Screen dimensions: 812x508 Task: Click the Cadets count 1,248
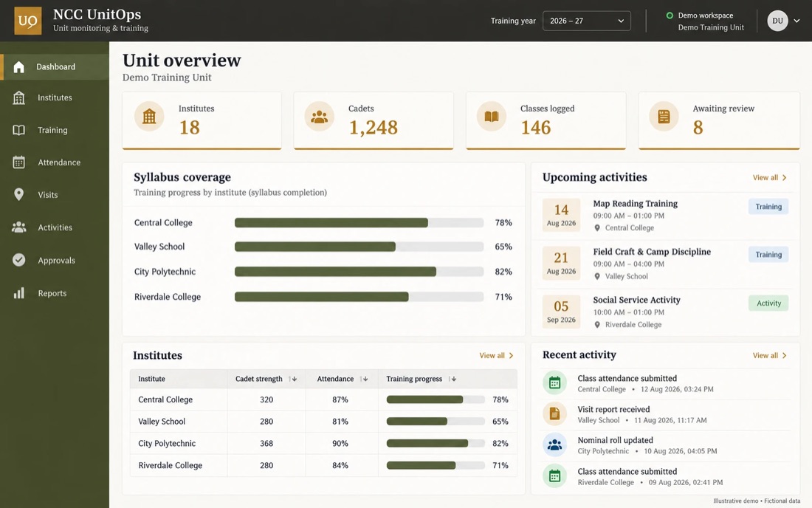374,128
